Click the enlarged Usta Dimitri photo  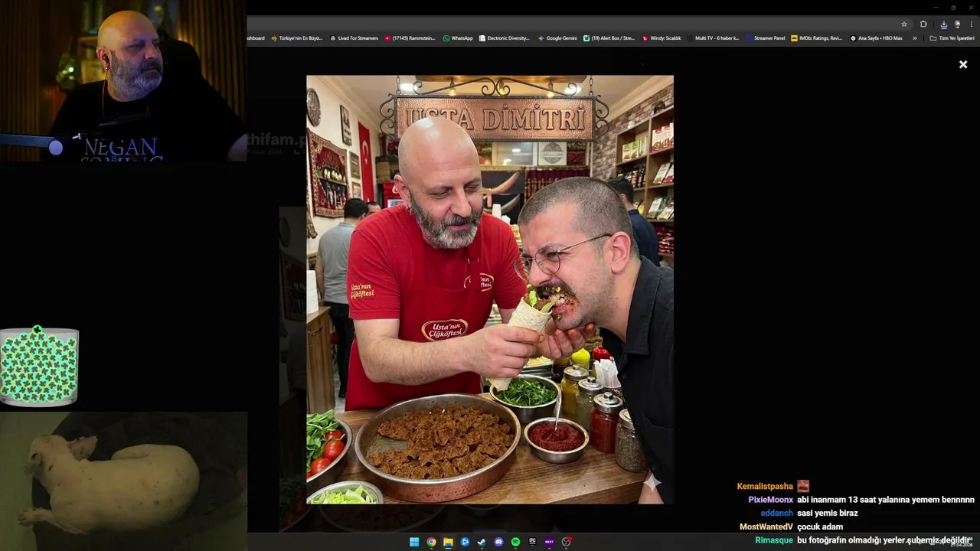[x=490, y=289]
